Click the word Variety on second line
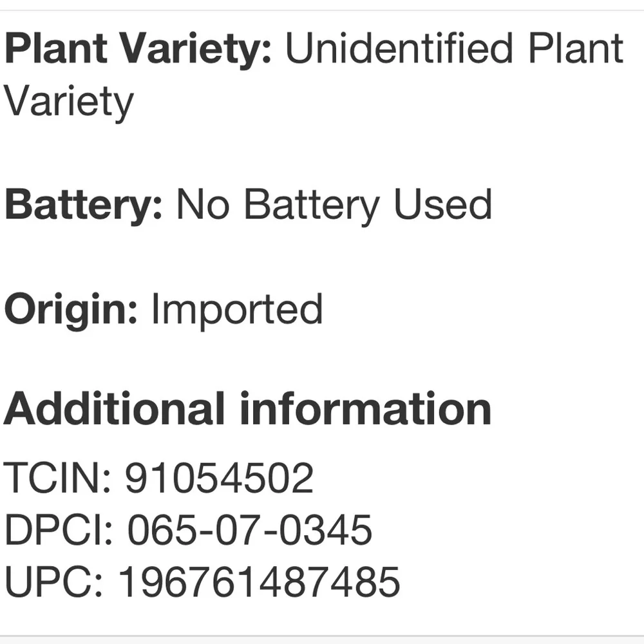This screenshot has width=644, height=644. (68, 102)
